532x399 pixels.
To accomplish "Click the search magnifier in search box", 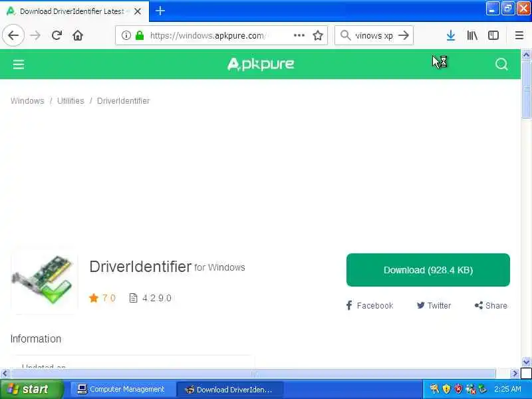I will [x=345, y=35].
